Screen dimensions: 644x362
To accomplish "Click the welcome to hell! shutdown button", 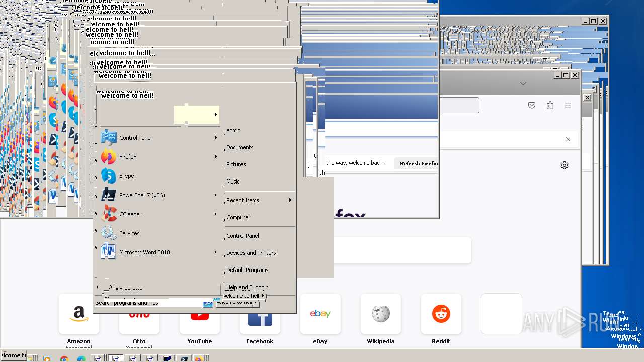I will pos(242,296).
